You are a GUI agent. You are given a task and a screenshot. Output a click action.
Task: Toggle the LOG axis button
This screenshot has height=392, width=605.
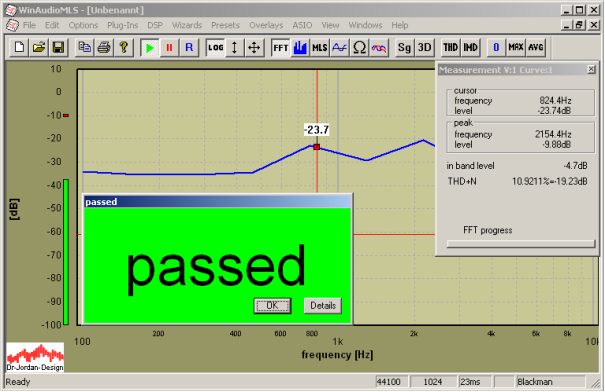[215, 47]
